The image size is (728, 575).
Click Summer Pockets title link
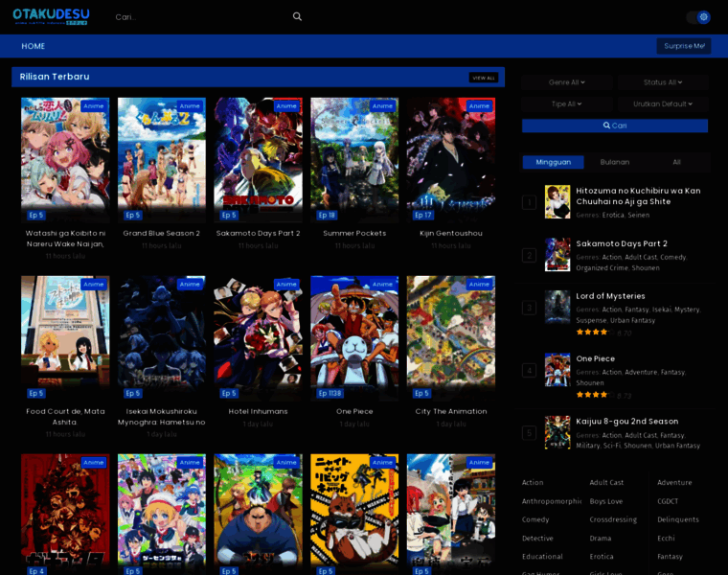[354, 233]
